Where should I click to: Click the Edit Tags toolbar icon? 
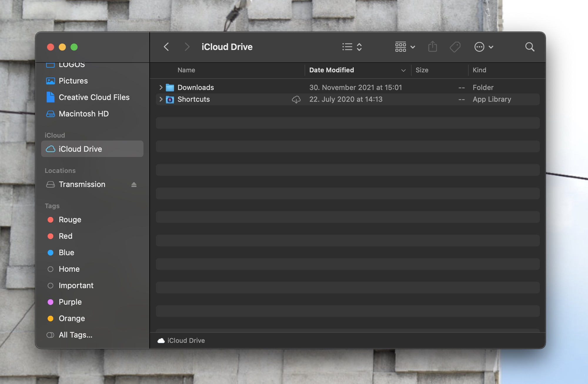[x=455, y=47]
